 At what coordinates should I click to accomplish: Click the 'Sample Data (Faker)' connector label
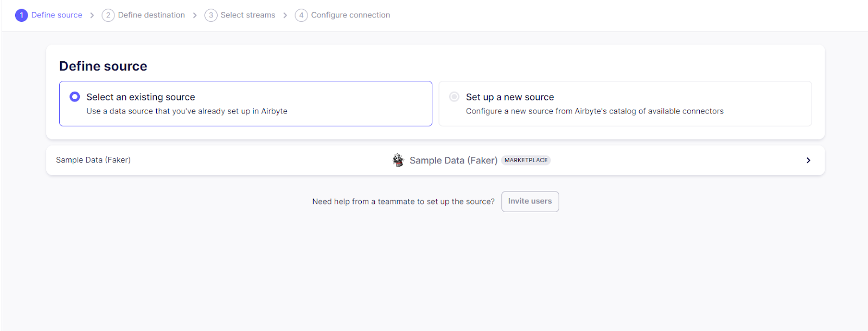click(454, 161)
